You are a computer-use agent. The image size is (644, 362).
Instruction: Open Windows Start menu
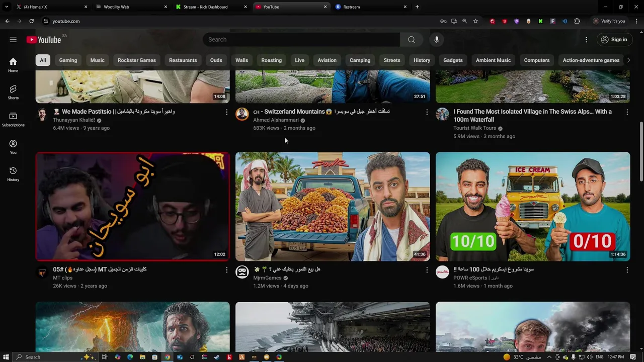pyautogui.click(x=6, y=357)
